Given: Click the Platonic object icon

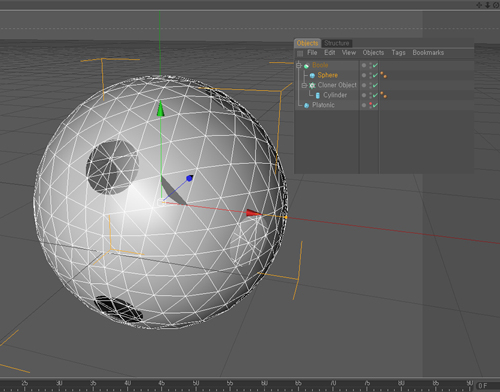Looking at the screenshot, I should click(x=307, y=105).
